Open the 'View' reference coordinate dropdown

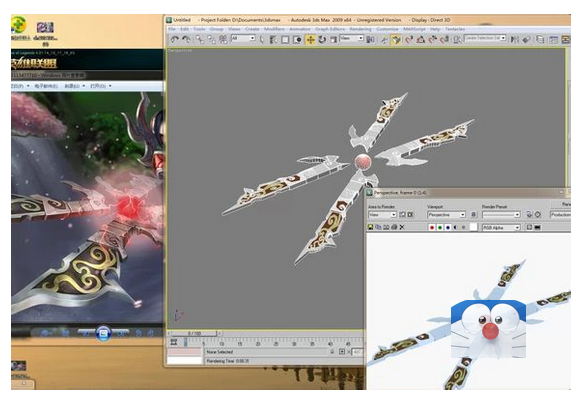tap(352, 38)
